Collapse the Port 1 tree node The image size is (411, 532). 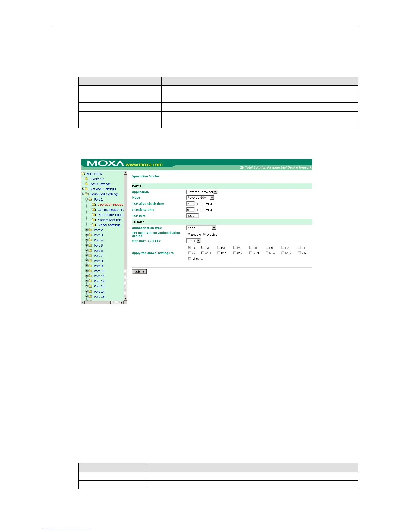coord(86,199)
